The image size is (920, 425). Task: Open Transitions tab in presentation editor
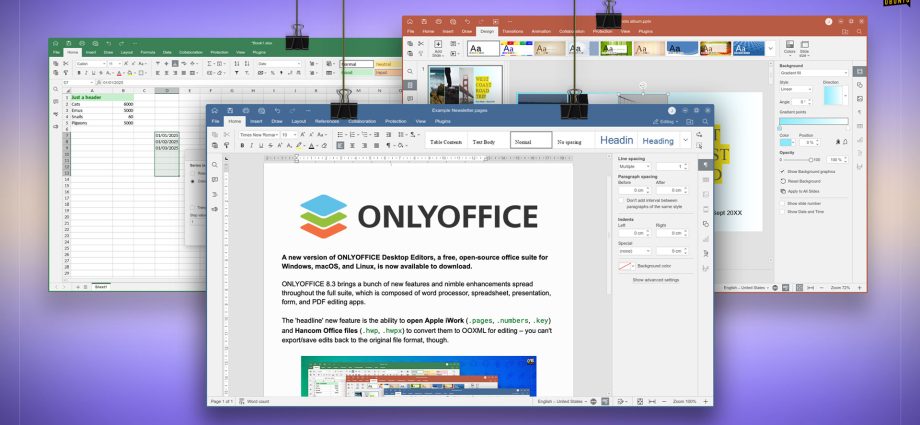coord(512,31)
